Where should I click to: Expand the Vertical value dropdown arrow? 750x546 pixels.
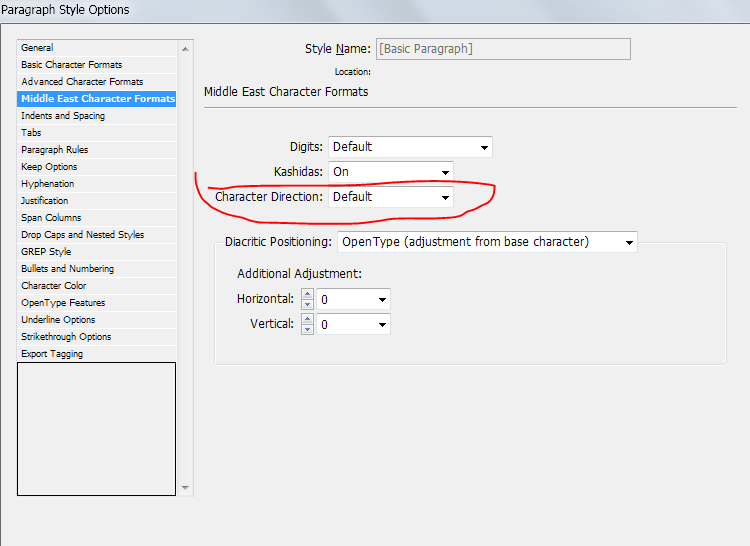point(382,325)
